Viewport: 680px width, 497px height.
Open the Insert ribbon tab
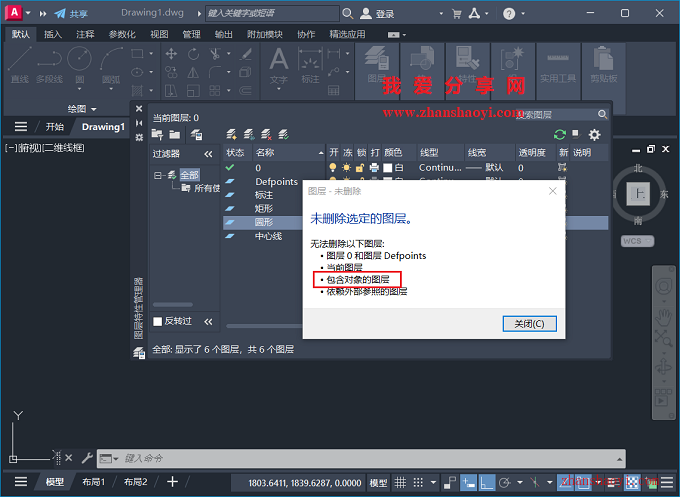(53, 34)
